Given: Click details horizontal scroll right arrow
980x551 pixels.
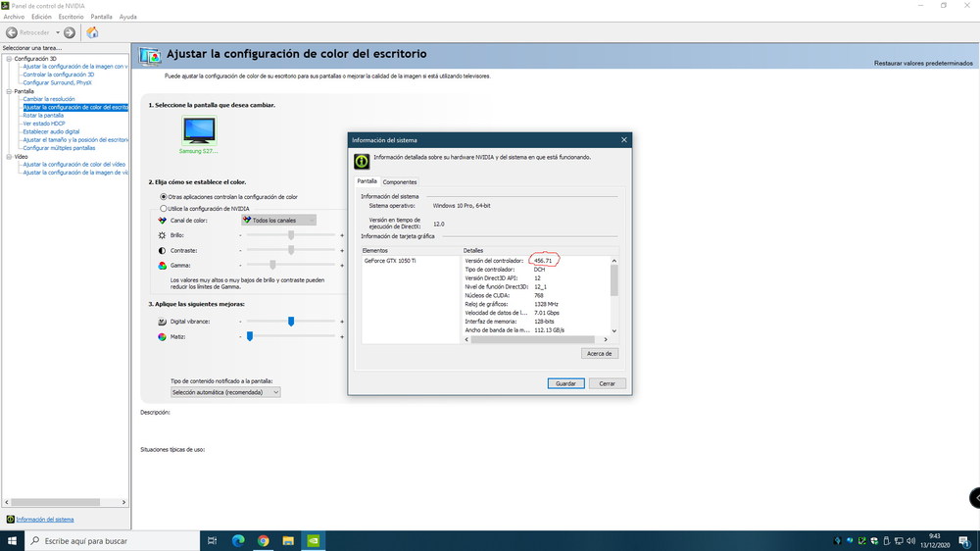Looking at the screenshot, I should click(x=605, y=339).
